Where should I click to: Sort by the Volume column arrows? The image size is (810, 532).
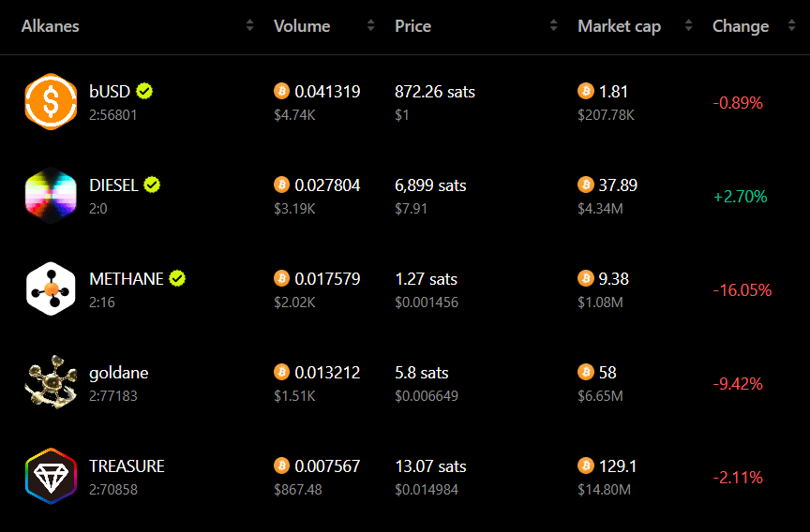pos(371,25)
